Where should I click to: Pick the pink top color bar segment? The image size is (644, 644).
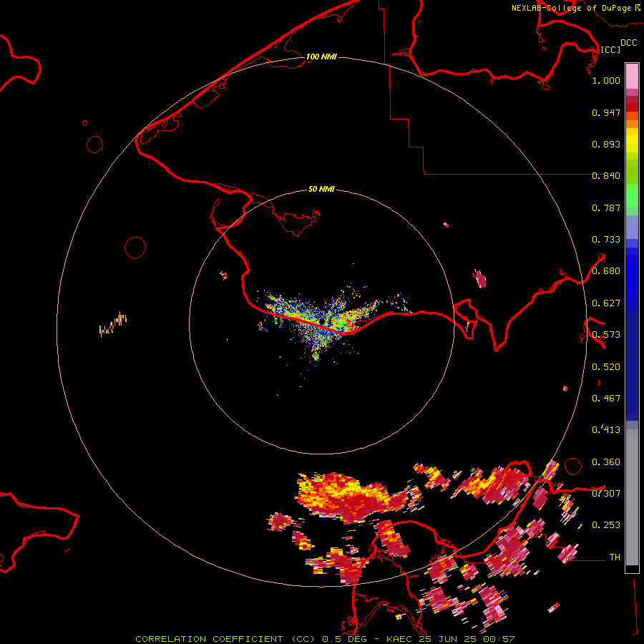632,76
